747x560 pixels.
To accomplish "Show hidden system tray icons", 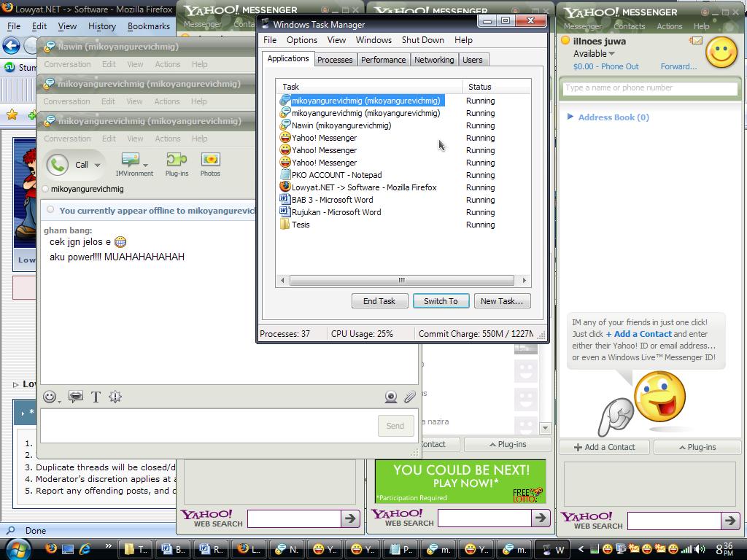I will [581, 549].
